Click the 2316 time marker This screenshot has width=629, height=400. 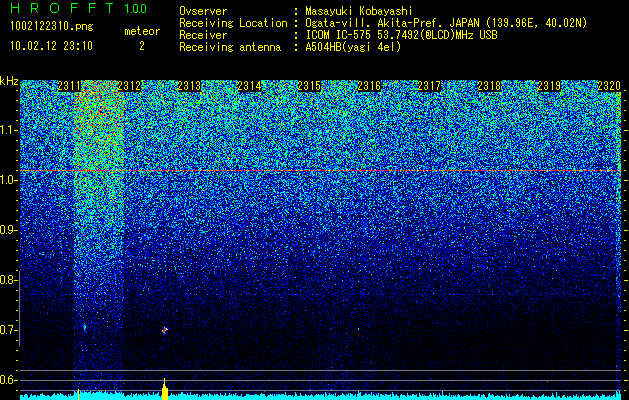369,86
